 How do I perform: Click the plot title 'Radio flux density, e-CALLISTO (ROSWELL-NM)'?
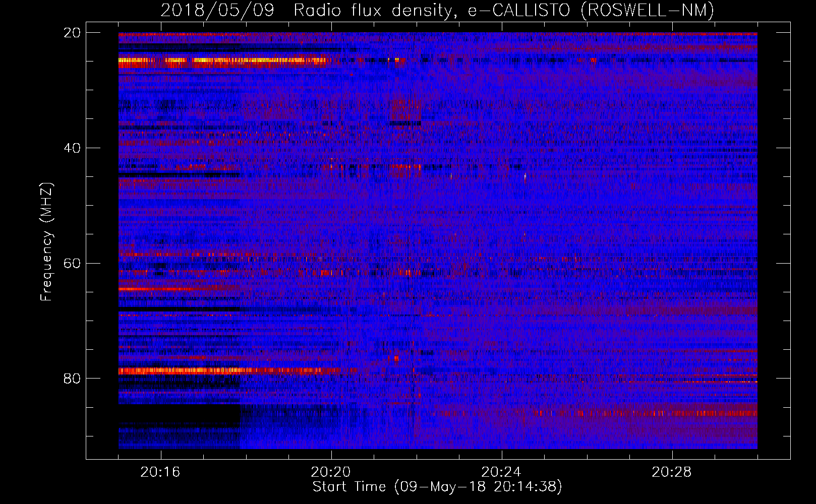504,10
